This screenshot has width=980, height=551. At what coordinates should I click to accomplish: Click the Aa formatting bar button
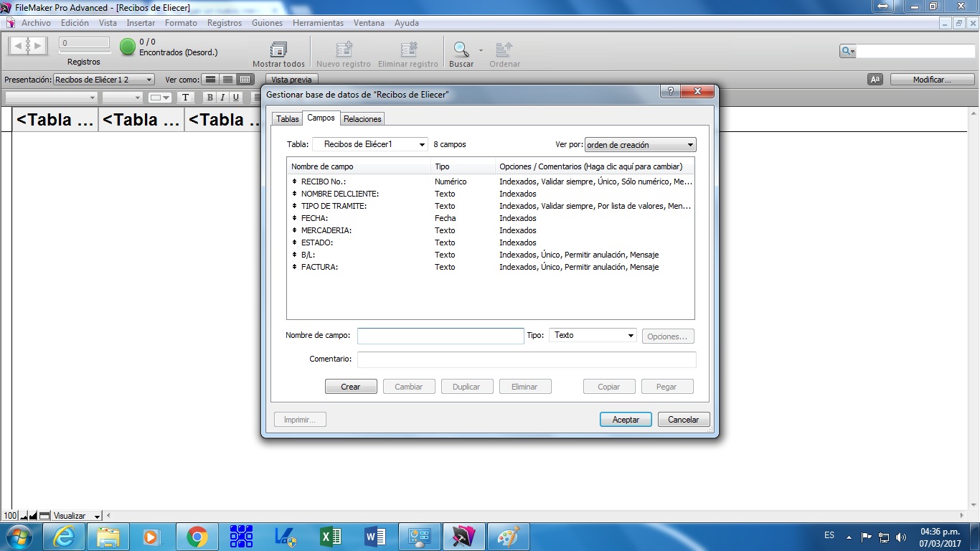click(875, 80)
